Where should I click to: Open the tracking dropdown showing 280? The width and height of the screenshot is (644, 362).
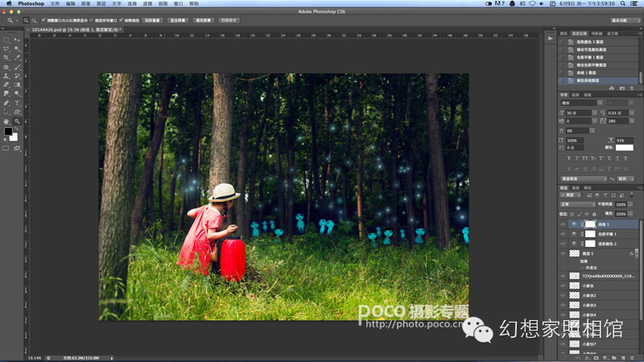632,121
